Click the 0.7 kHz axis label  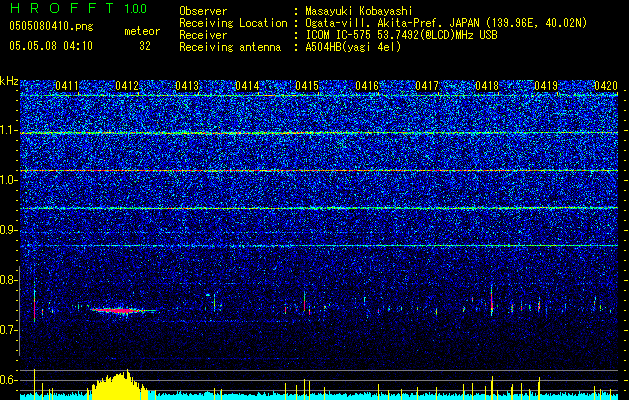tap(9, 330)
